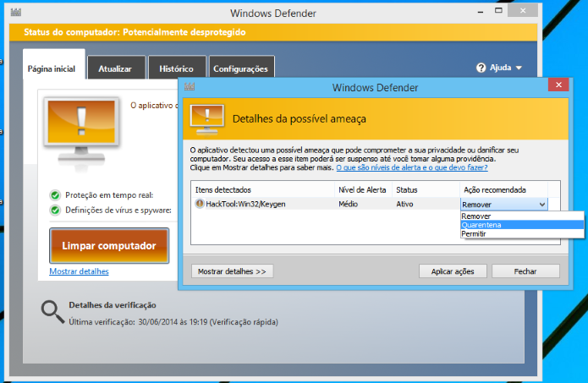Minimize the main Windows Defender window

pos(481,12)
